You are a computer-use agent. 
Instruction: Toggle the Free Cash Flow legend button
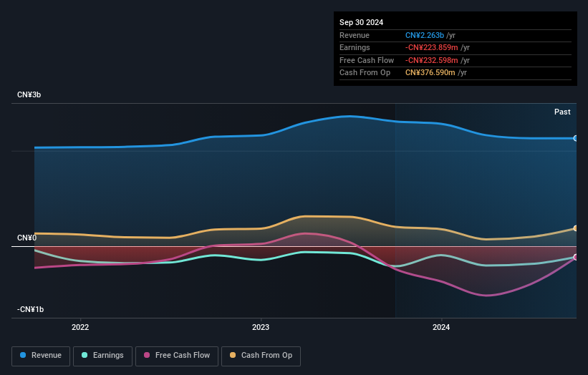coord(177,356)
